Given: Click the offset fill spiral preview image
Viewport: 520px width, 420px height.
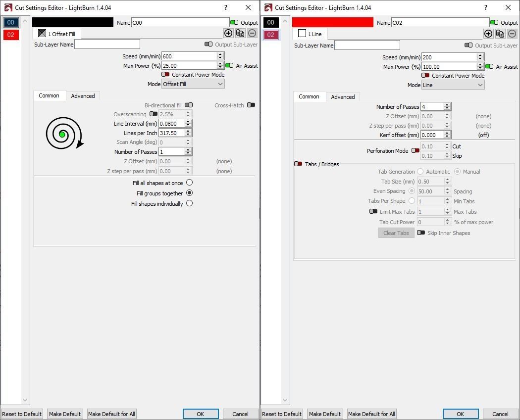Looking at the screenshot, I should (x=65, y=133).
